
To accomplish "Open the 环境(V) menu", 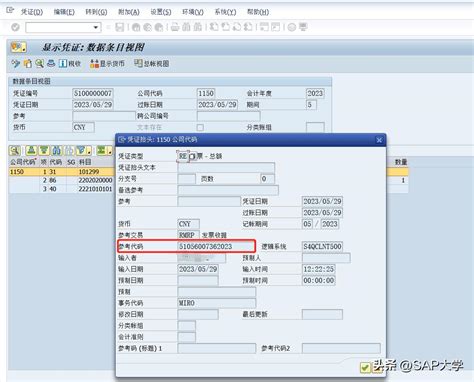I will 193,12.
